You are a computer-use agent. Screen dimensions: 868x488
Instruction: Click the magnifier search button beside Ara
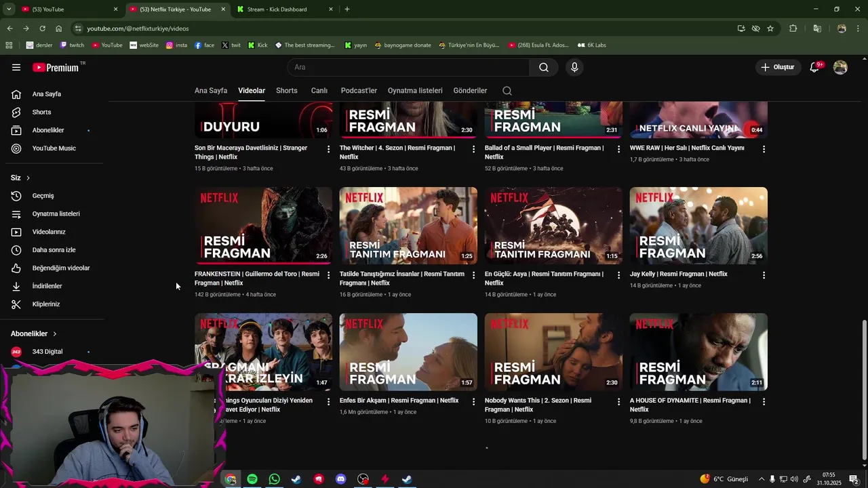coord(544,67)
